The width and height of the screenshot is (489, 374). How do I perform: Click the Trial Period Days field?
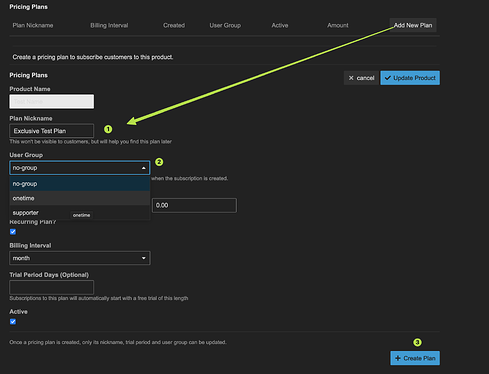(x=52, y=287)
